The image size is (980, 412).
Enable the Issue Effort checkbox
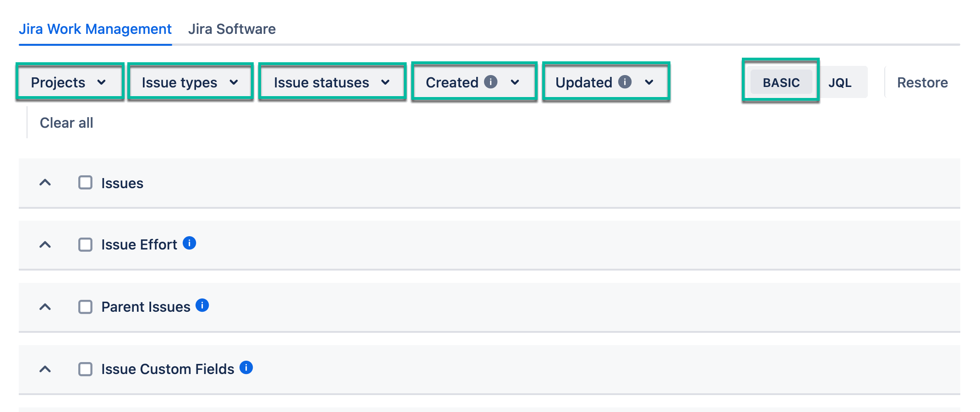pos(85,245)
